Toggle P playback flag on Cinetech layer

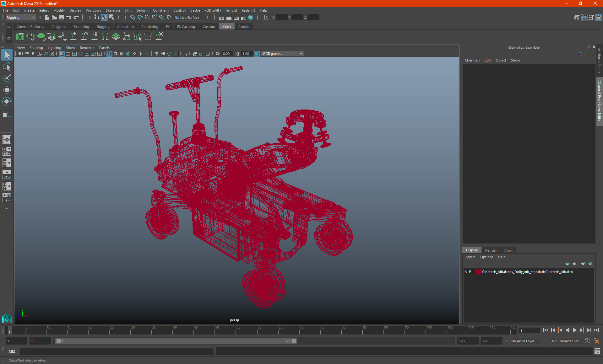(x=470, y=272)
